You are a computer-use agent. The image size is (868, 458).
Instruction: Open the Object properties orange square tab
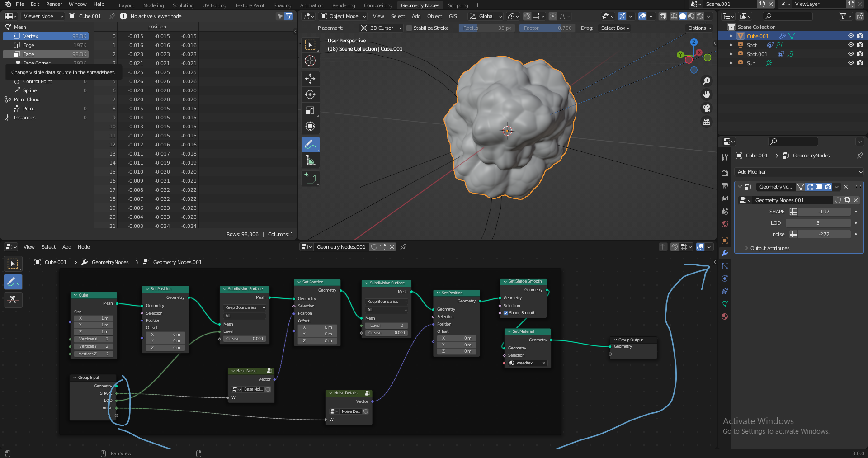tap(725, 241)
